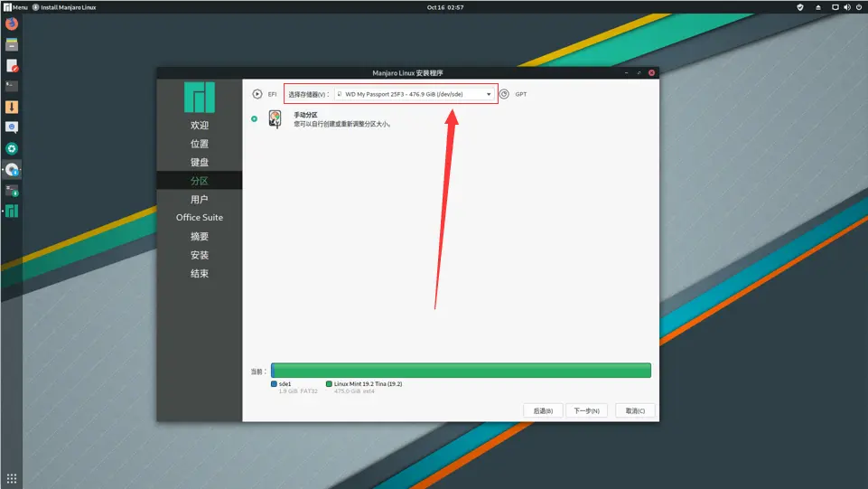Go to the Office Suite step
The width and height of the screenshot is (868, 489).
pyautogui.click(x=200, y=218)
